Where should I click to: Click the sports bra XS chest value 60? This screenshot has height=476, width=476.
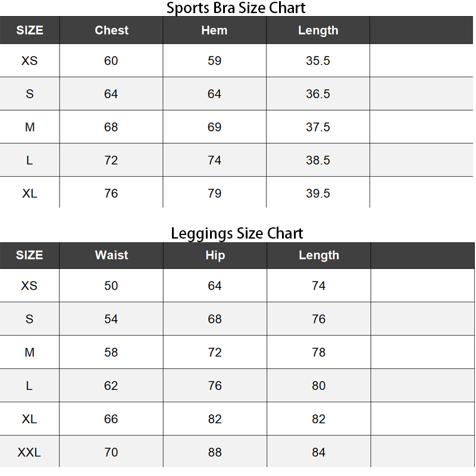(111, 61)
